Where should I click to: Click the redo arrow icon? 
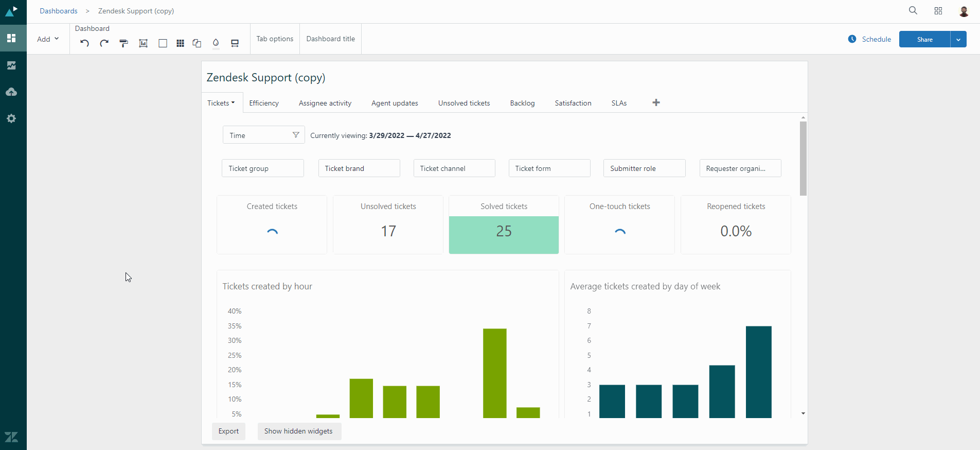pos(104,43)
